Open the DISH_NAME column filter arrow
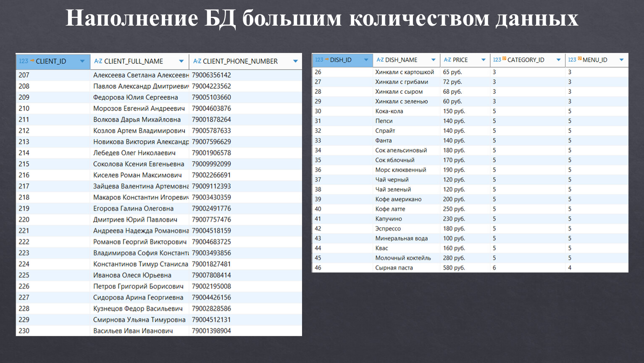This screenshot has width=644, height=363. pyautogui.click(x=434, y=60)
